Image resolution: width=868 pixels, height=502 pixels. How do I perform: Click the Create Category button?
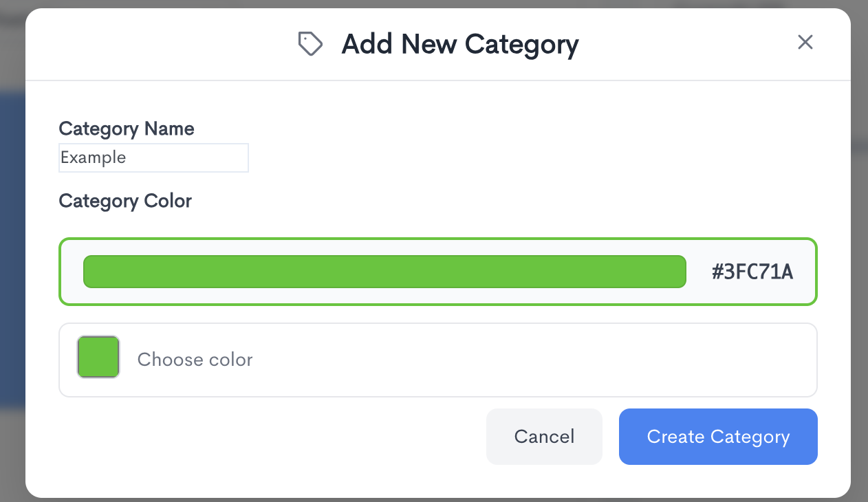click(717, 437)
